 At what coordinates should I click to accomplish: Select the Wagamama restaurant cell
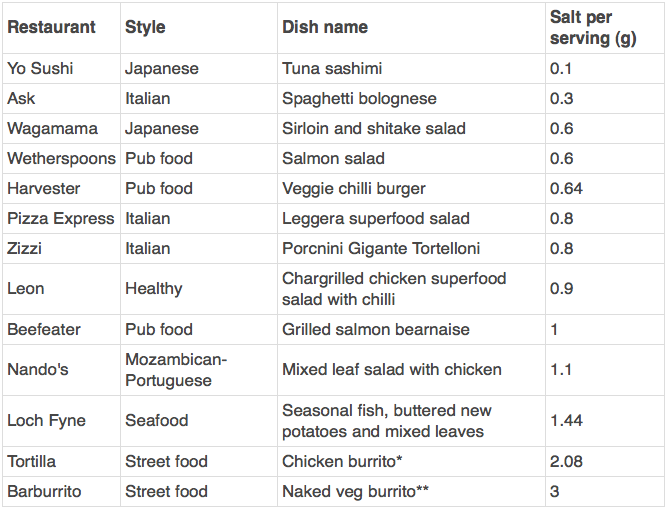point(61,128)
